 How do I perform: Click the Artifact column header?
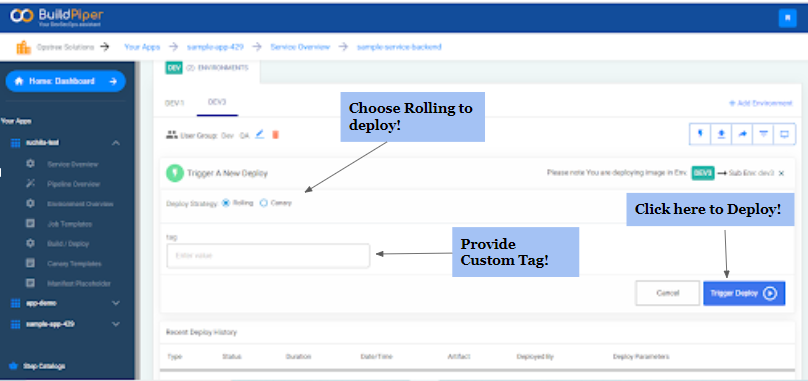click(459, 357)
